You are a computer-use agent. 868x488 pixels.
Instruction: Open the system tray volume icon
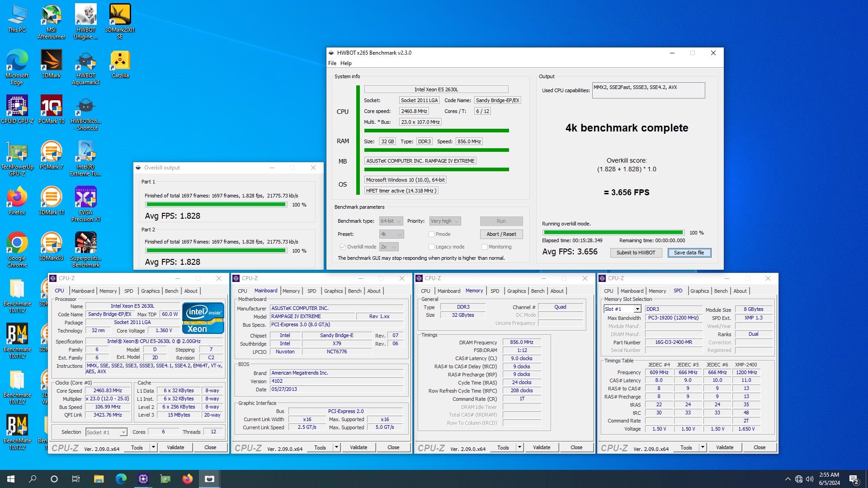810,479
